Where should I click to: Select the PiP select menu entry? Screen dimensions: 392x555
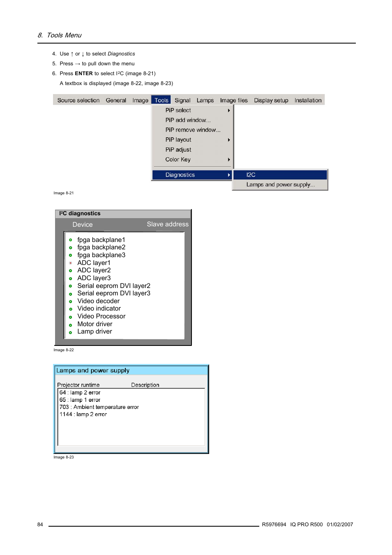(x=192, y=110)
